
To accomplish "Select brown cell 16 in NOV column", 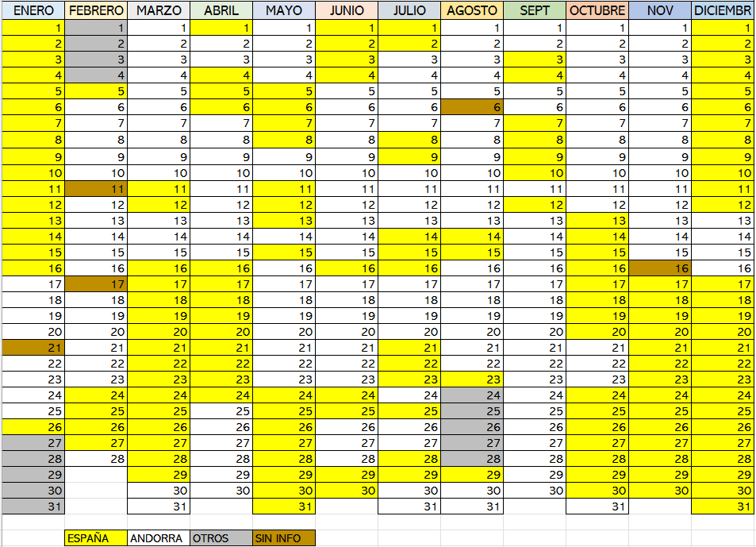I will click(x=660, y=268).
